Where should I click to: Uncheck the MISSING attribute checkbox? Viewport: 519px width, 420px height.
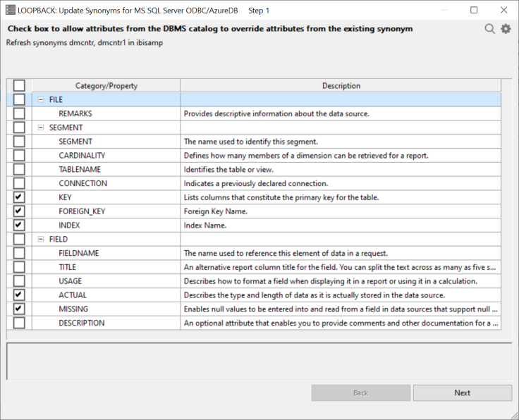point(19,309)
